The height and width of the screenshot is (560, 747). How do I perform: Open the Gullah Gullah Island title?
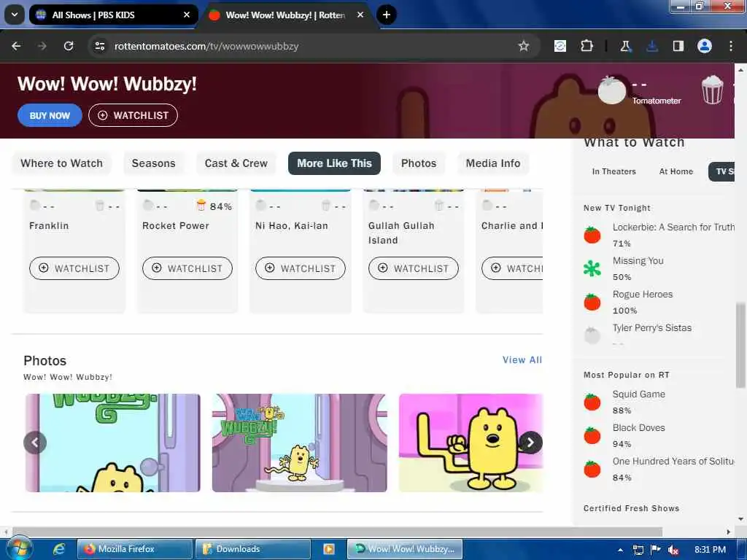(401, 233)
